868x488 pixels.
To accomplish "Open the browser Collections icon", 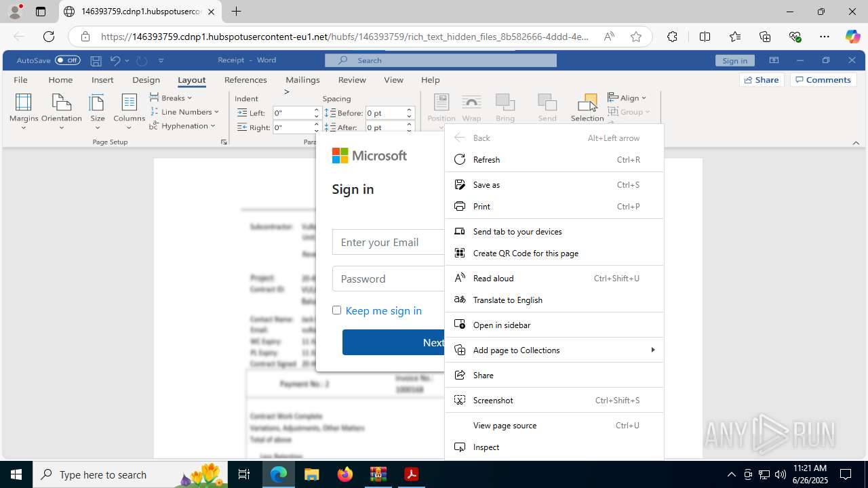I will pos(765,37).
